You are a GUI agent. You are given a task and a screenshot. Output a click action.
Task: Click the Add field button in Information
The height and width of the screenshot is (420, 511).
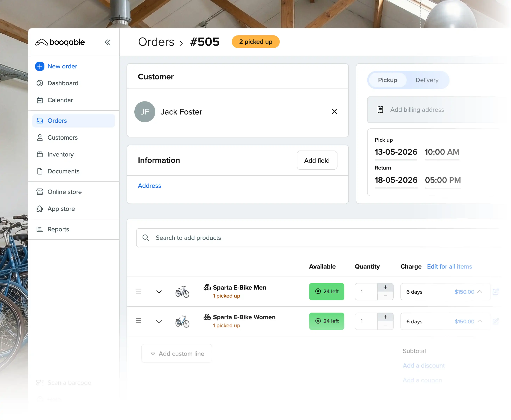(317, 160)
